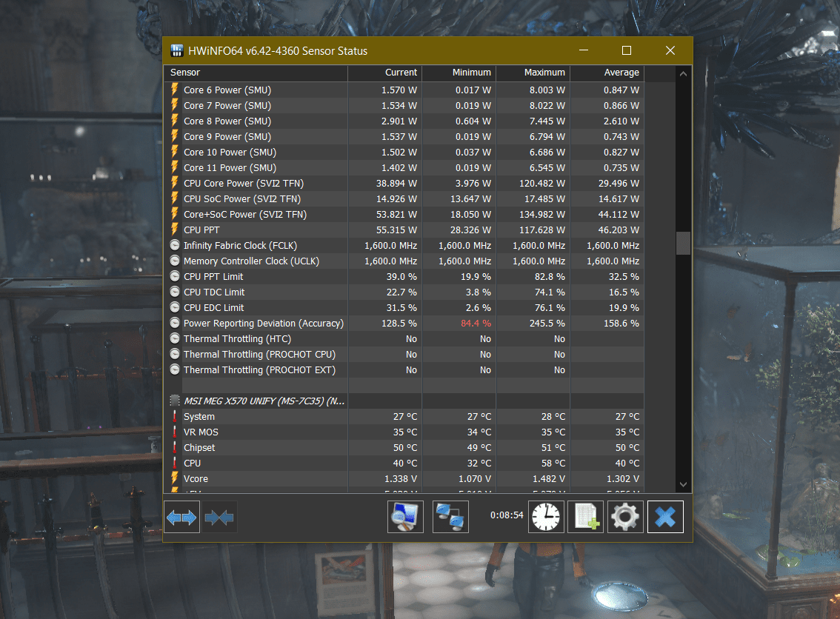Select Thermal Throttling (PROCHOT EXT) row
This screenshot has width=840, height=619.
[x=404, y=369]
